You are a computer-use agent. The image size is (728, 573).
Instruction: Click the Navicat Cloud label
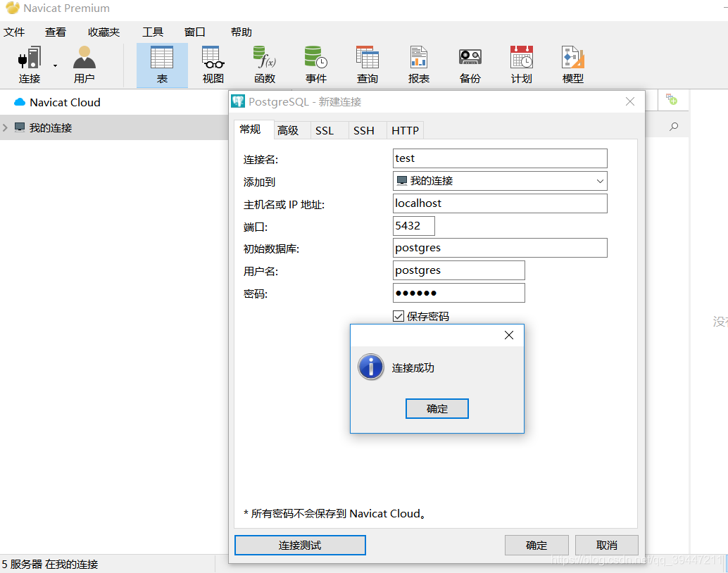[x=65, y=102]
